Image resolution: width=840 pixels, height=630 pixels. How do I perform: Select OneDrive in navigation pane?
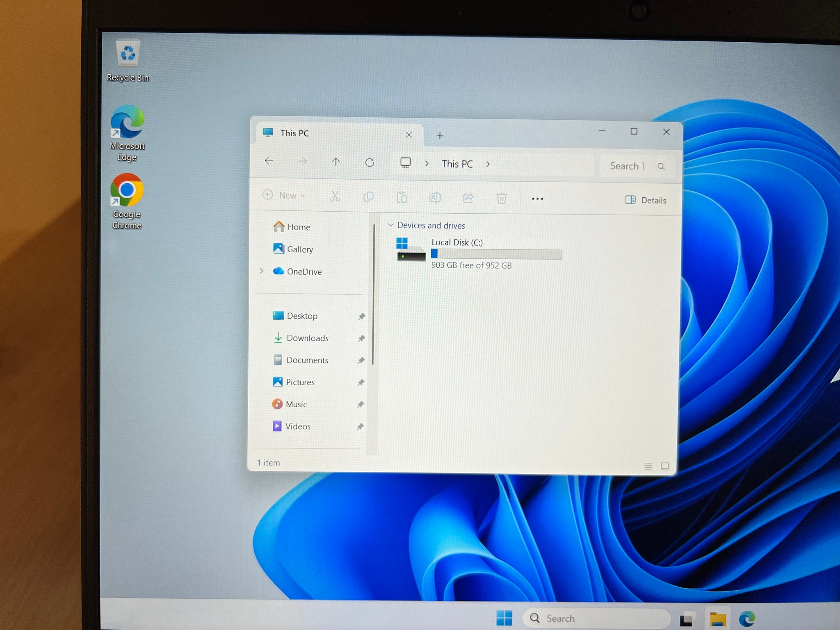pos(298,272)
